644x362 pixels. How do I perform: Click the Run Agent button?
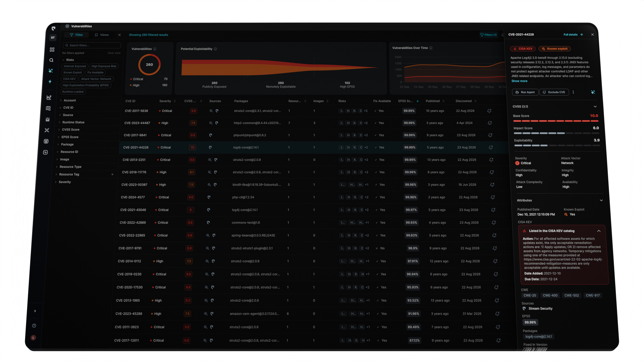(525, 92)
